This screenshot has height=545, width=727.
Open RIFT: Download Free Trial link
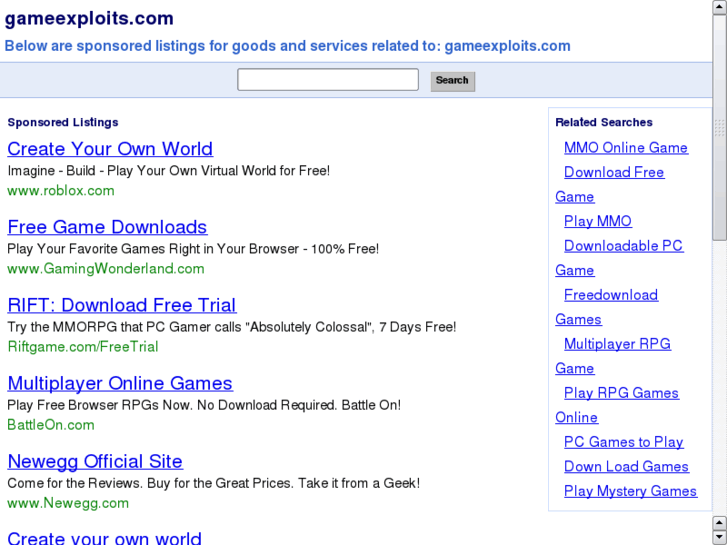pyautogui.click(x=122, y=305)
